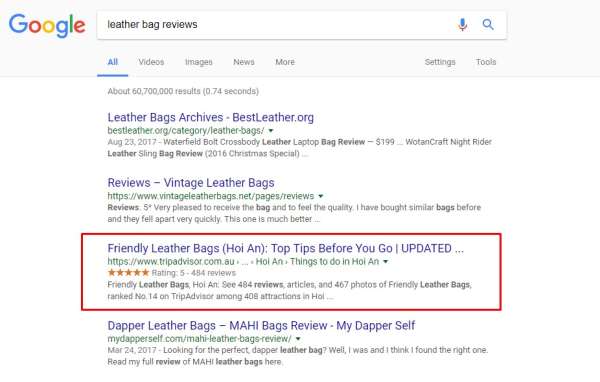This screenshot has height=382, width=600.
Task: Expand dropdown arrow next to tripadvisor.com.au URL
Action: click(x=385, y=262)
